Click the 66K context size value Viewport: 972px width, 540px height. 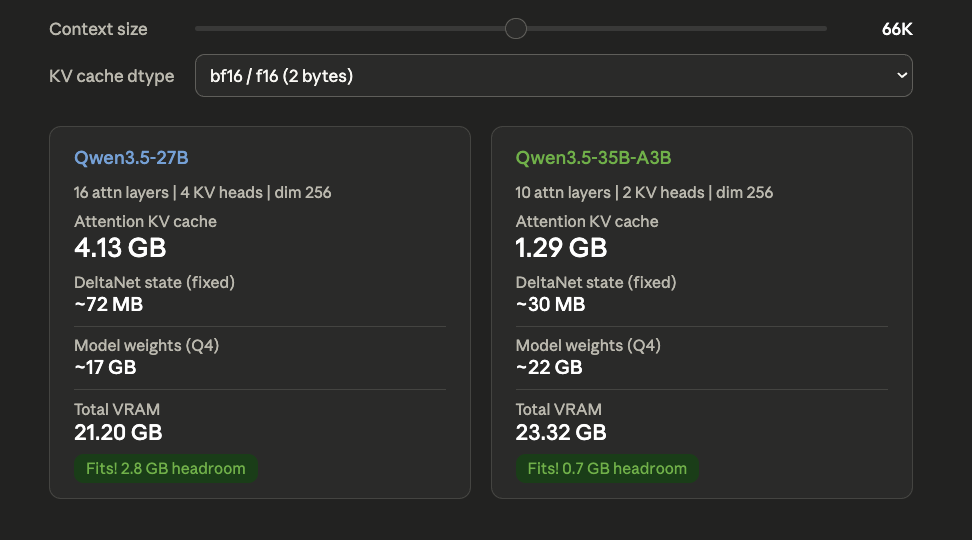tap(896, 29)
